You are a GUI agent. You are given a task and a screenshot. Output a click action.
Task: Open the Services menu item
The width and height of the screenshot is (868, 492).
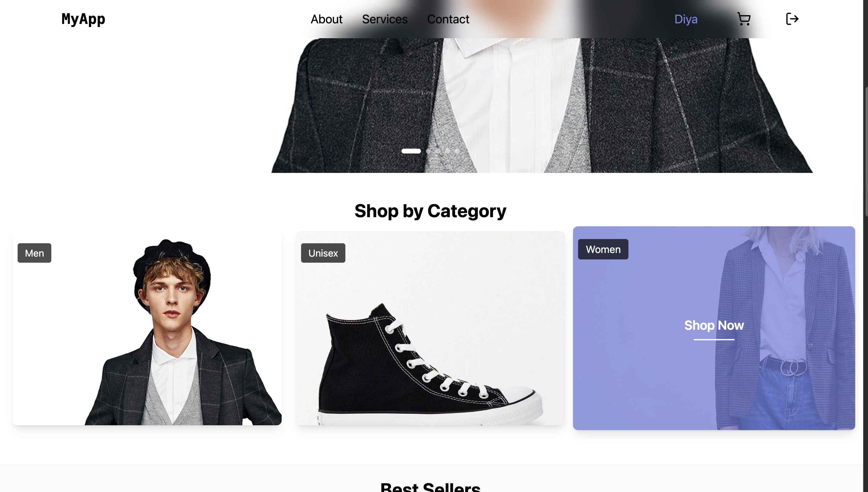[385, 19]
